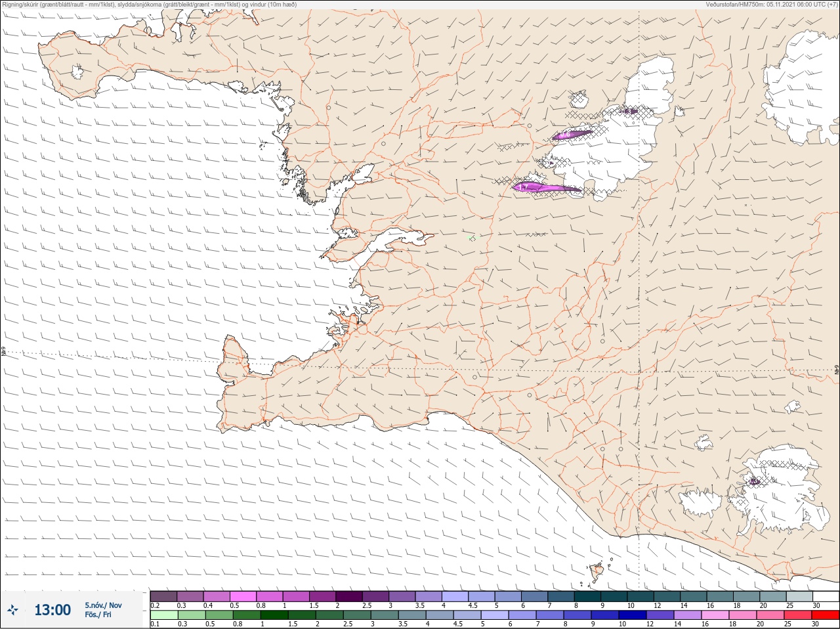Click the '0.4' label on the upper scale

208,605
